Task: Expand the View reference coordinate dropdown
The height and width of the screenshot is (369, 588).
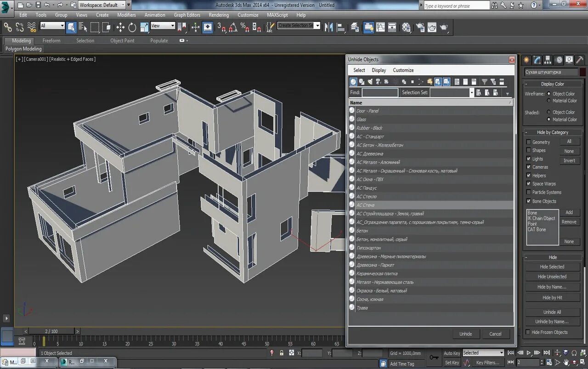Action: pos(173,26)
